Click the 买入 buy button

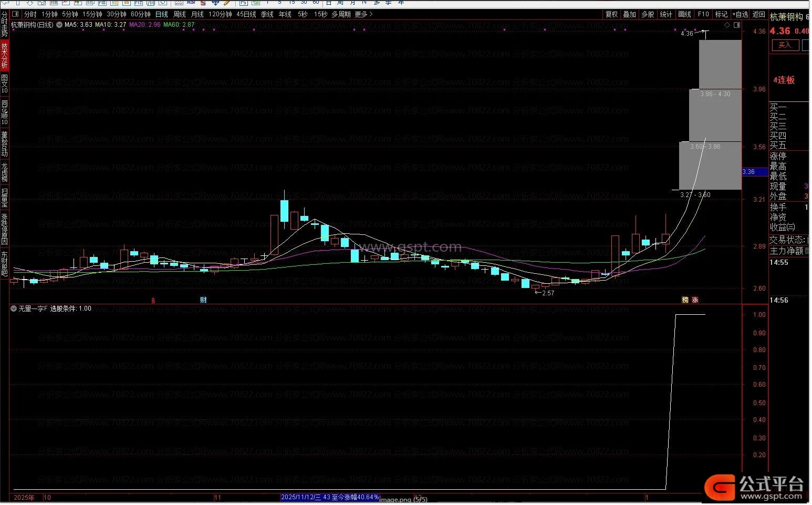[784, 45]
